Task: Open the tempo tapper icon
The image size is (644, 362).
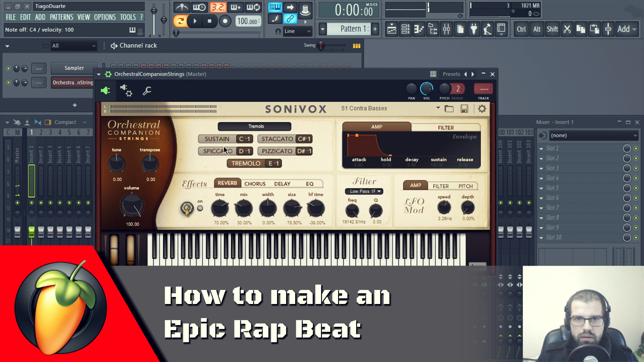Action: (487, 29)
